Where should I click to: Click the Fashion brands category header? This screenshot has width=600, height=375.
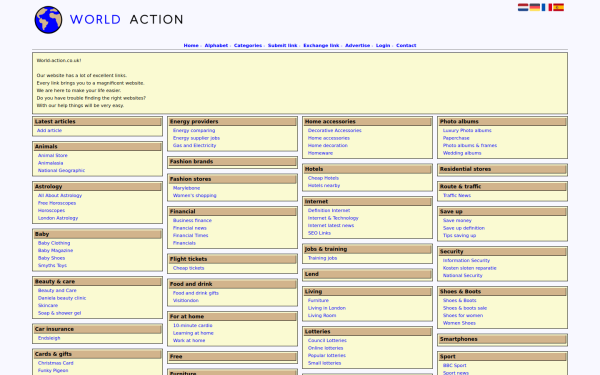(232, 161)
